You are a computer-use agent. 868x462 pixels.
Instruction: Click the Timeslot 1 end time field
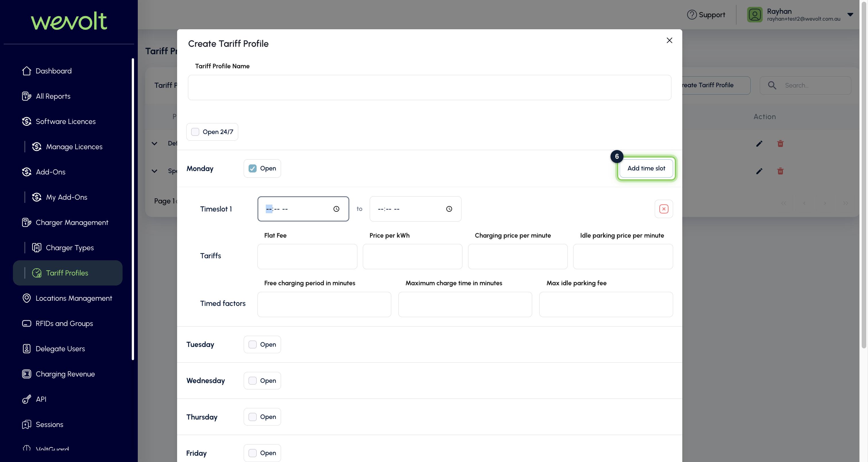(x=415, y=209)
